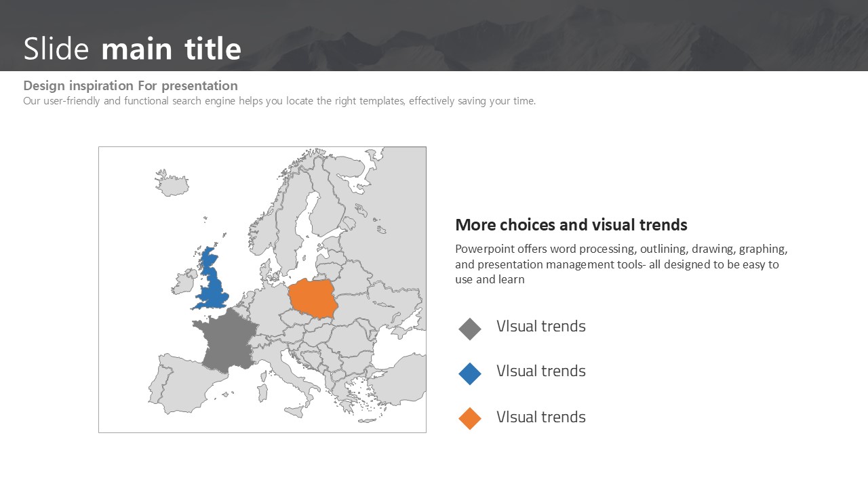Select the "More choices and visual trends" heading
Viewport: 868px width, 488px height.
point(571,225)
